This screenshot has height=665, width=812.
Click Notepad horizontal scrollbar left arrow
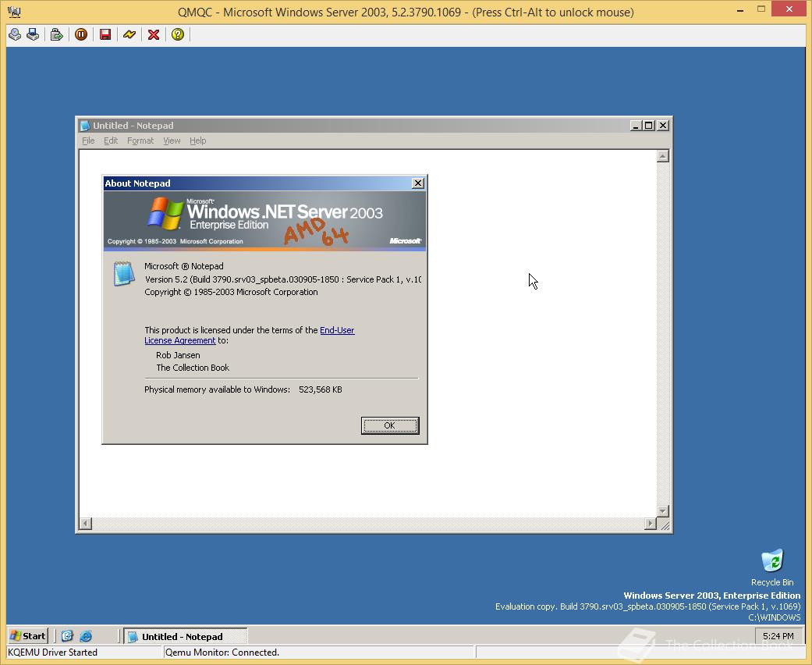86,524
